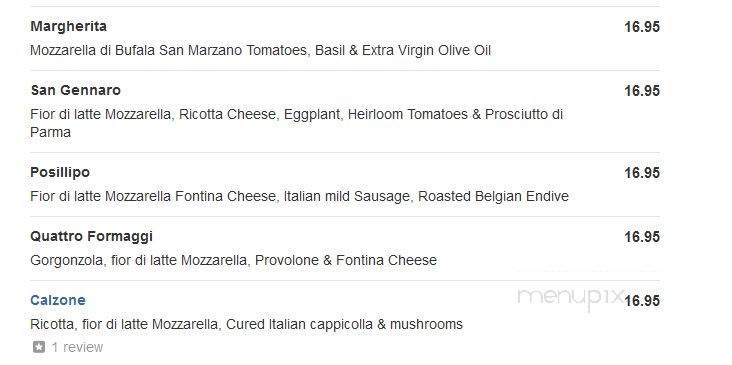The height and width of the screenshot is (365, 732).
Task: Click the Margherita ingredients description
Action: (260, 50)
